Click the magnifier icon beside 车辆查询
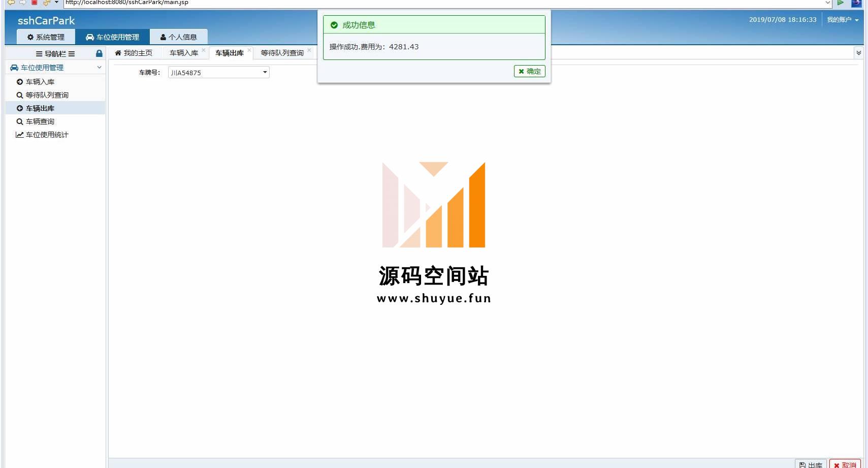868x468 pixels. tap(20, 121)
